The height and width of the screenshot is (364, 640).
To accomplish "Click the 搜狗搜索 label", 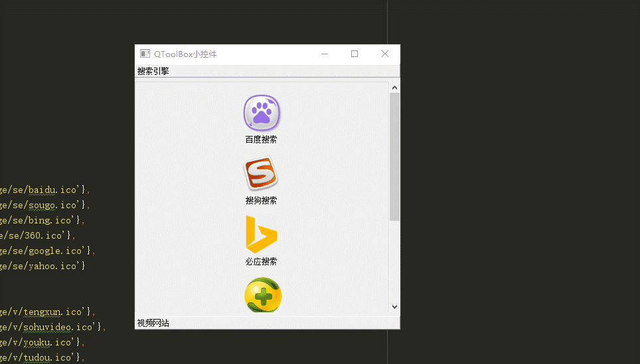I will [261, 200].
